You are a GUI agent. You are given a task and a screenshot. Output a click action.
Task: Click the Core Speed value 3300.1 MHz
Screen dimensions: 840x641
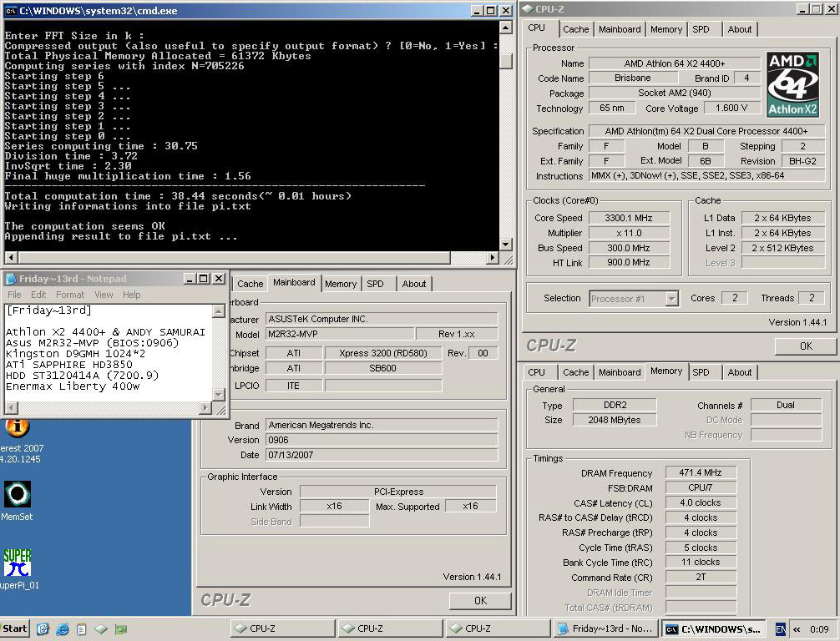[629, 218]
